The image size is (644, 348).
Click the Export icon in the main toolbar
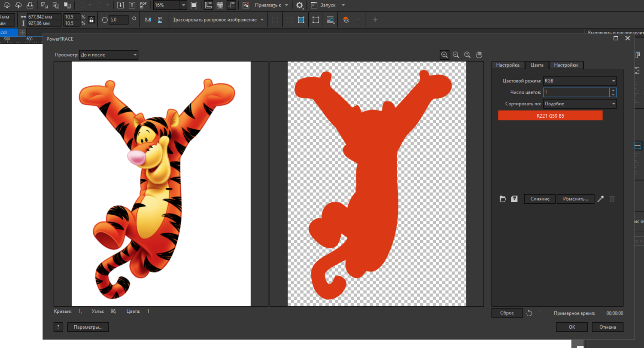point(132,5)
